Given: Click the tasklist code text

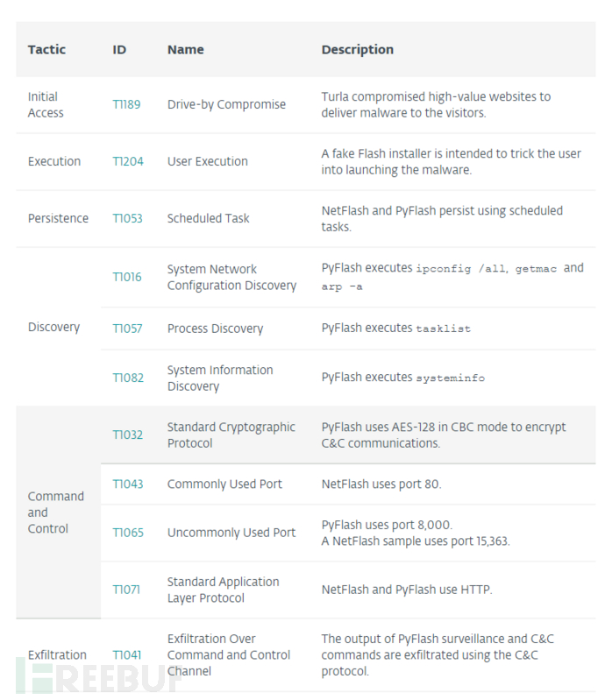Looking at the screenshot, I should click(443, 329).
